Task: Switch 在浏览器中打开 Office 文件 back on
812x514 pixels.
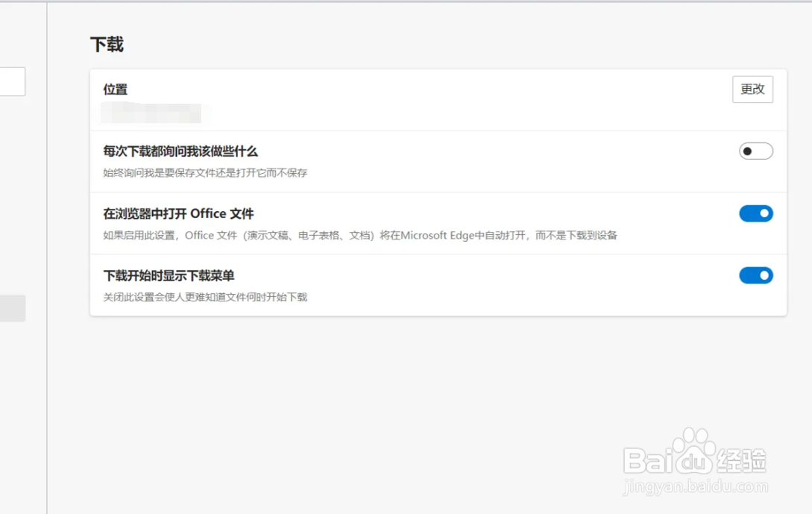Action: click(x=755, y=213)
